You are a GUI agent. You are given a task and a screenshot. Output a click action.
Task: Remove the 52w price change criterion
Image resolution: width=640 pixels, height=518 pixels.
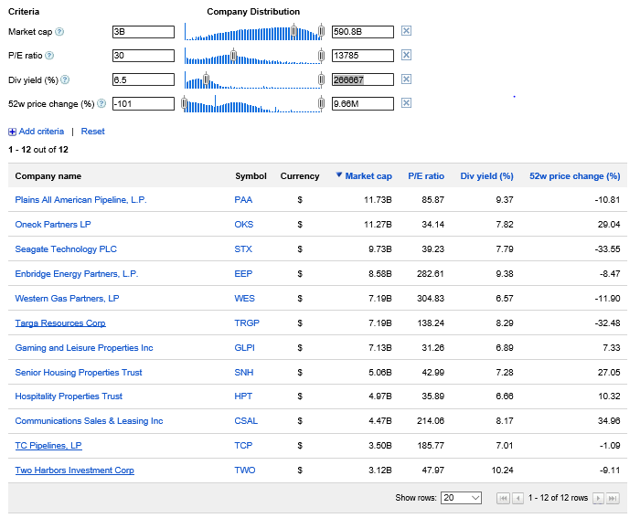point(406,103)
